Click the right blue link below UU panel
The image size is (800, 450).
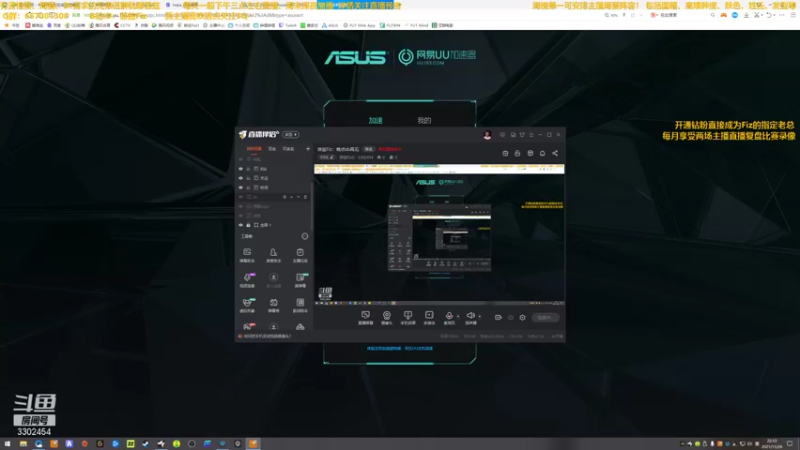(418, 348)
